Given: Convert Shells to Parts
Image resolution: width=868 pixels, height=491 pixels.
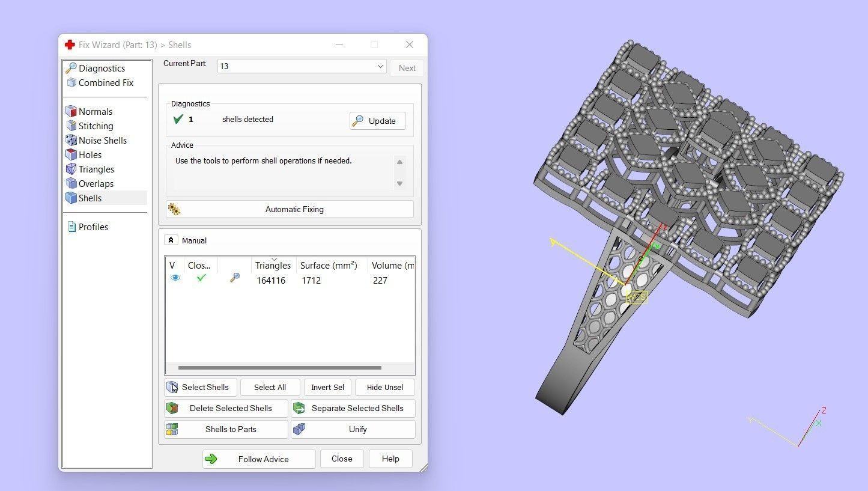Looking at the screenshot, I should click(226, 429).
